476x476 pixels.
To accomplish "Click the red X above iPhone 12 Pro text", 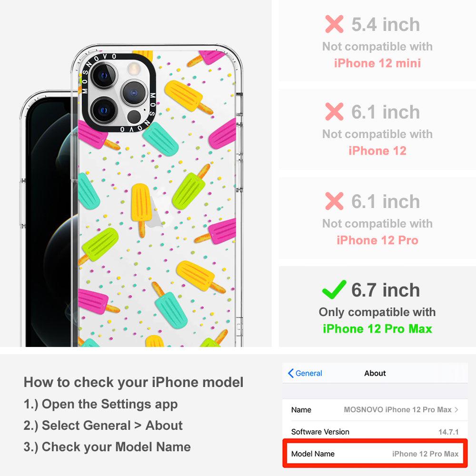I will point(334,201).
